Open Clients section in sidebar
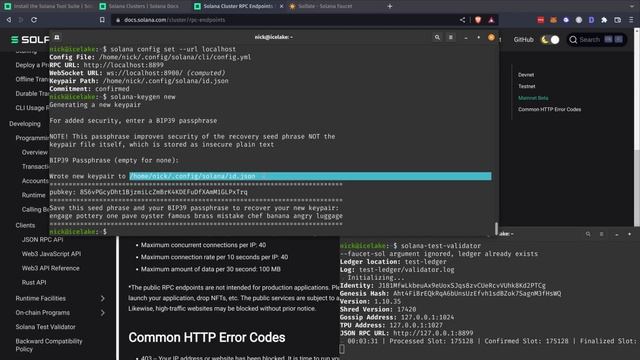 point(25,225)
